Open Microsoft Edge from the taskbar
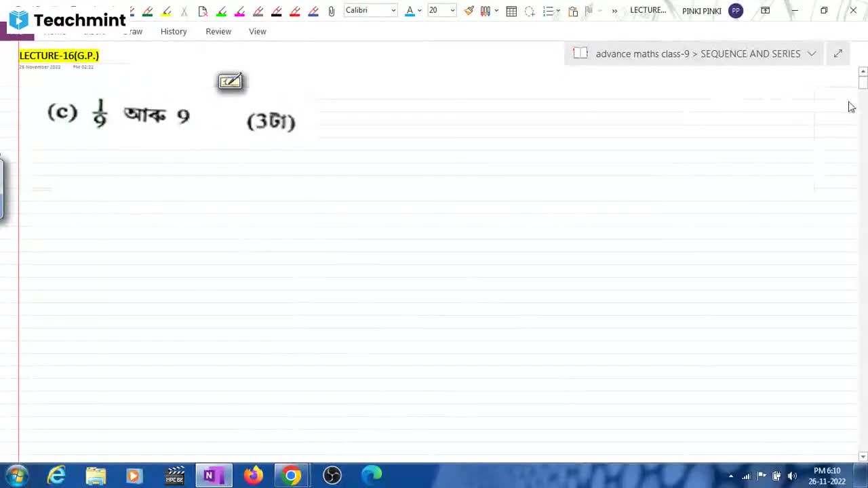 [x=372, y=476]
